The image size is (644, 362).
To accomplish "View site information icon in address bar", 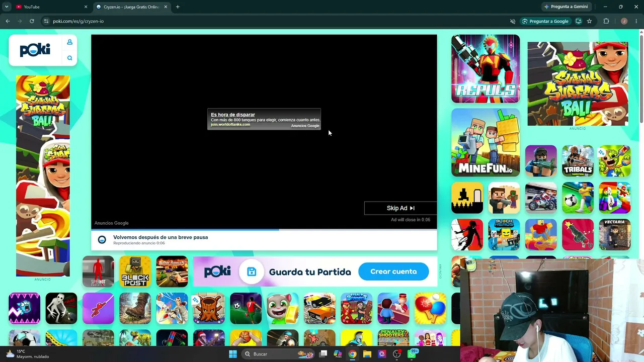I will [x=46, y=21].
